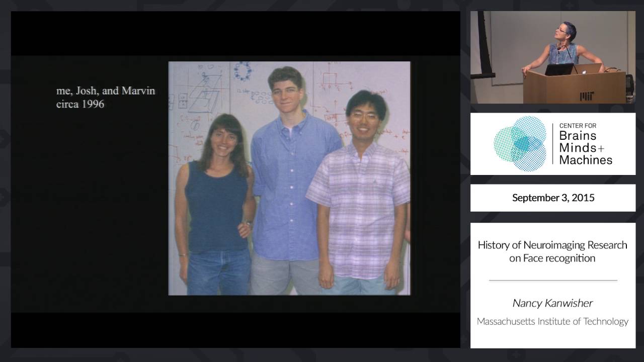Click the 'circa 1996' slide text

coord(80,105)
